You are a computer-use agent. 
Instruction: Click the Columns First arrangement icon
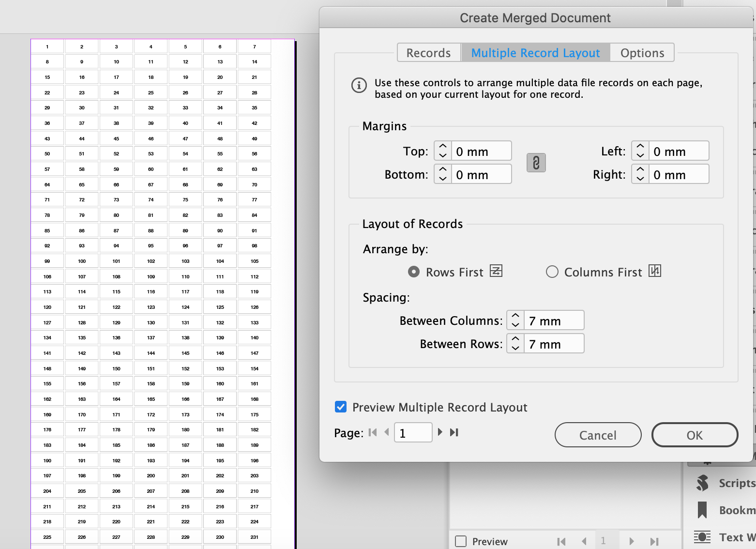pyautogui.click(x=655, y=271)
